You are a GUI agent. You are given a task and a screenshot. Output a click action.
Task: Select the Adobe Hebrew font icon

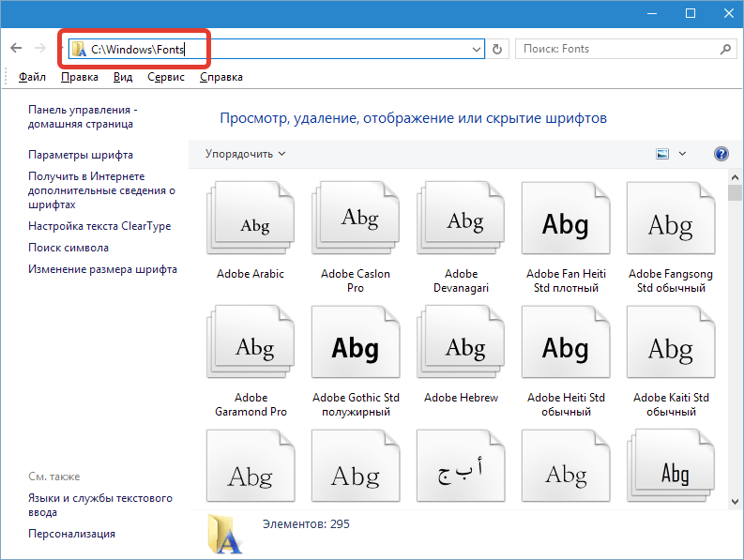(x=461, y=341)
